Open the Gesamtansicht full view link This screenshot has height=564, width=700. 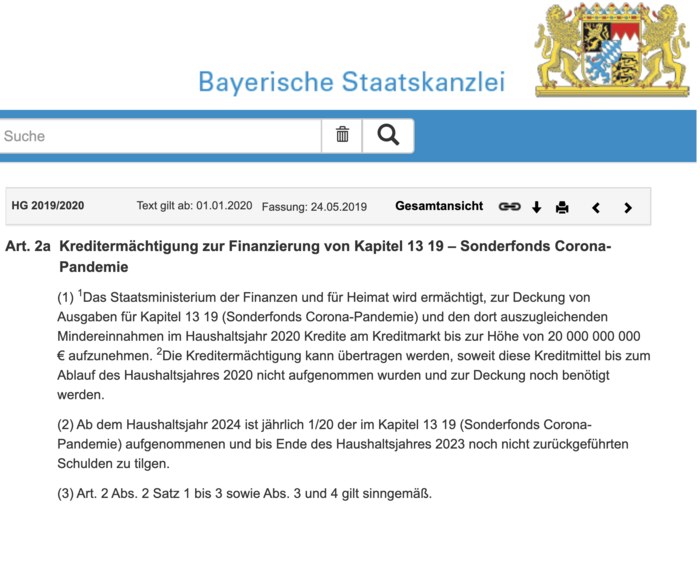tap(439, 206)
